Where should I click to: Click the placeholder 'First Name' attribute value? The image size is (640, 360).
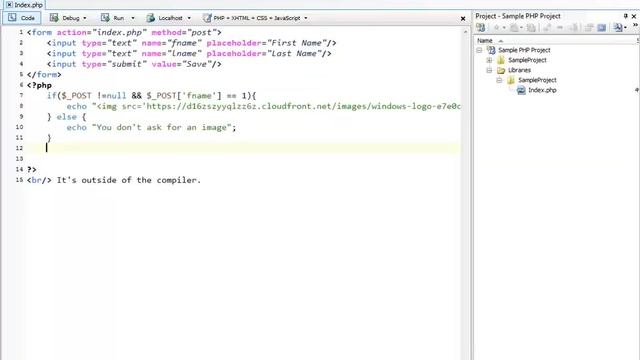click(296, 43)
